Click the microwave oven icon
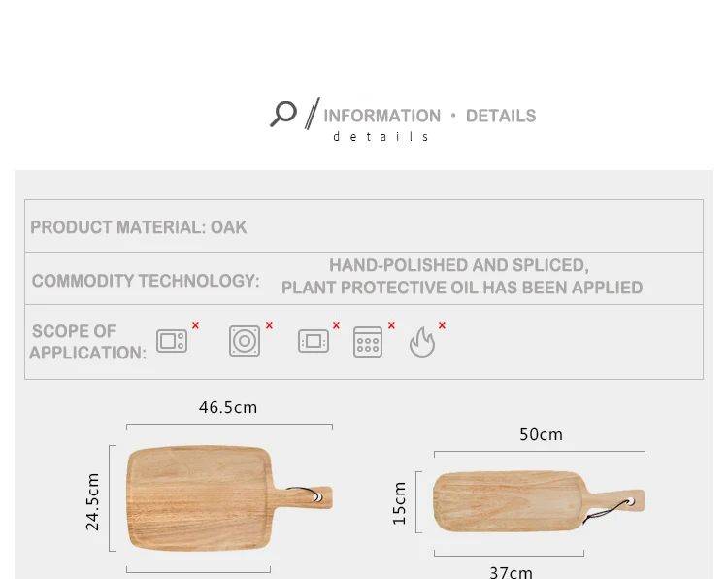Image resolution: width=728 pixels, height=579 pixels. click(172, 341)
